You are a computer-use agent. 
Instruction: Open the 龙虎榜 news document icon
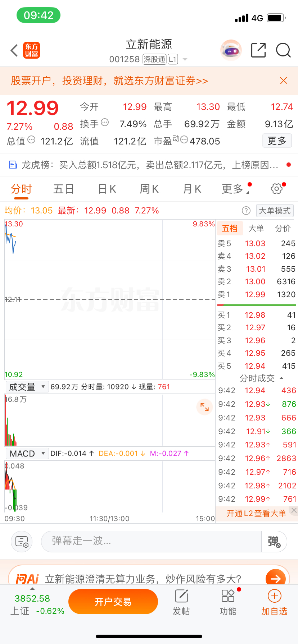pyautogui.click(x=13, y=165)
